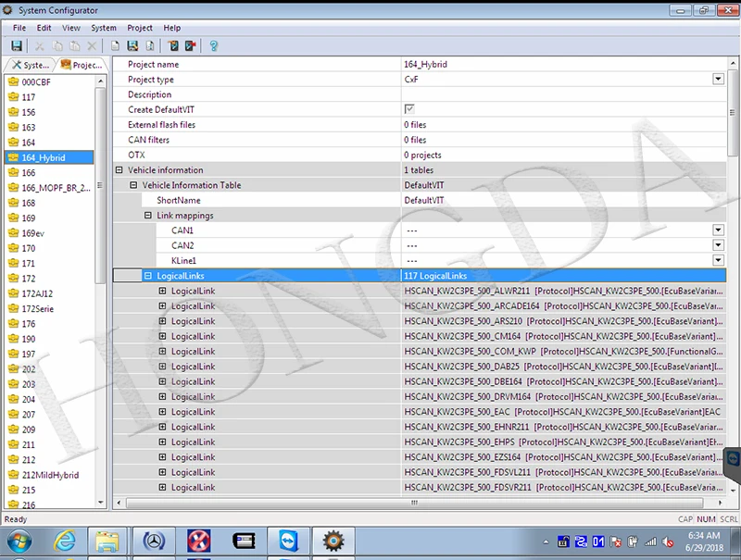Open the CAN1 link mapping dropdown

click(719, 230)
